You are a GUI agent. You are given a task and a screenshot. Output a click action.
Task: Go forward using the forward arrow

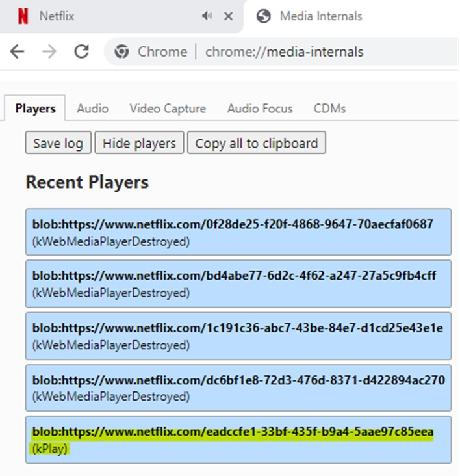[x=49, y=51]
